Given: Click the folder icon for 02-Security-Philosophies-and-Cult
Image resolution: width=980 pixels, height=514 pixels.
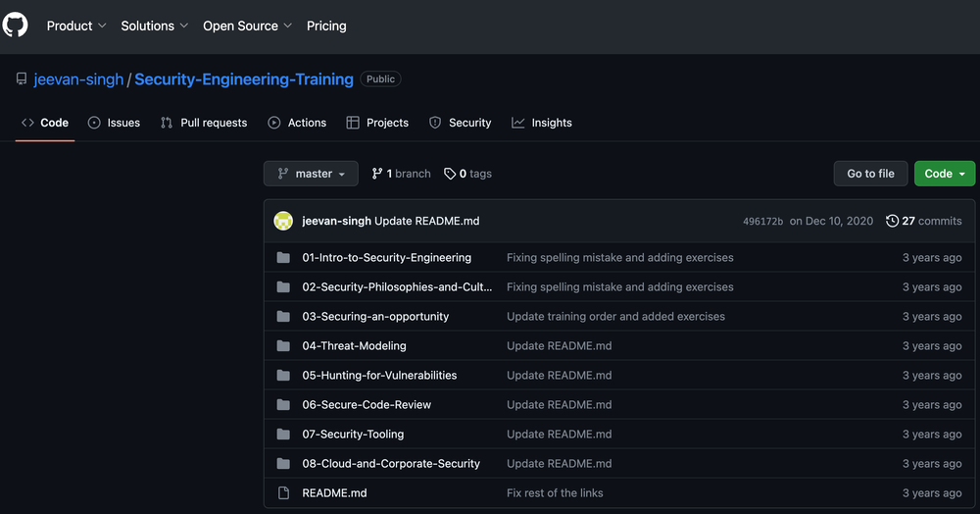Looking at the screenshot, I should click(283, 287).
